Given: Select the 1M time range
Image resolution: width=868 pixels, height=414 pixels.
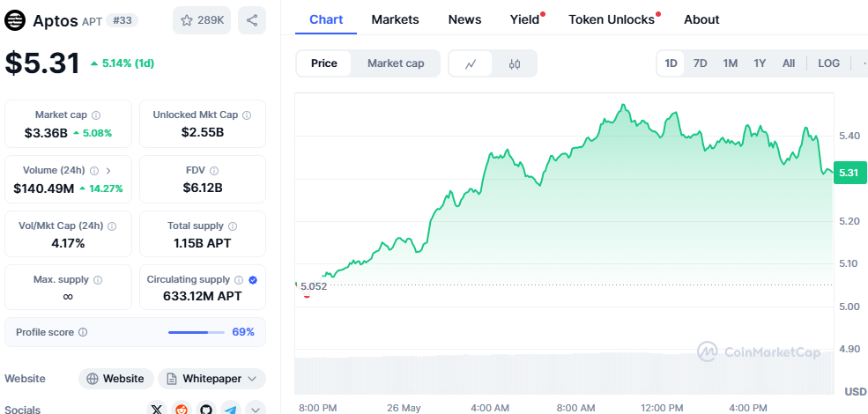Looking at the screenshot, I should (x=731, y=63).
